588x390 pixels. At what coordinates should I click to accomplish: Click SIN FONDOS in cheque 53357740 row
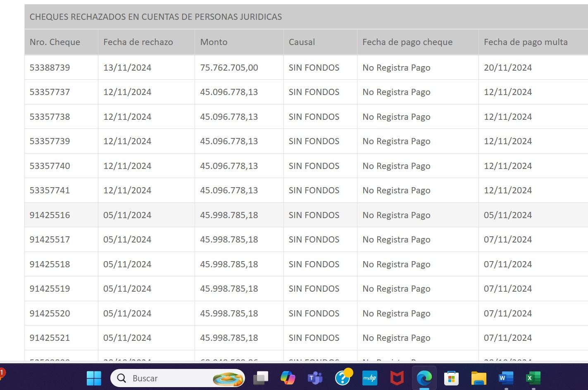[314, 166]
